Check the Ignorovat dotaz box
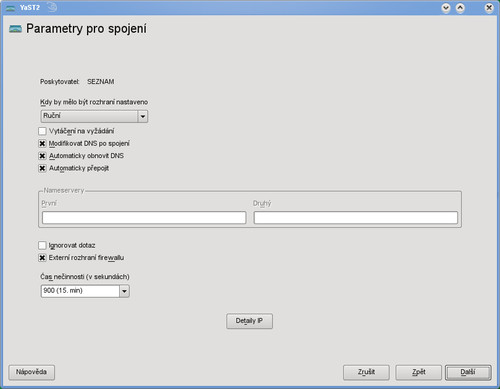500x389 pixels. point(42,245)
